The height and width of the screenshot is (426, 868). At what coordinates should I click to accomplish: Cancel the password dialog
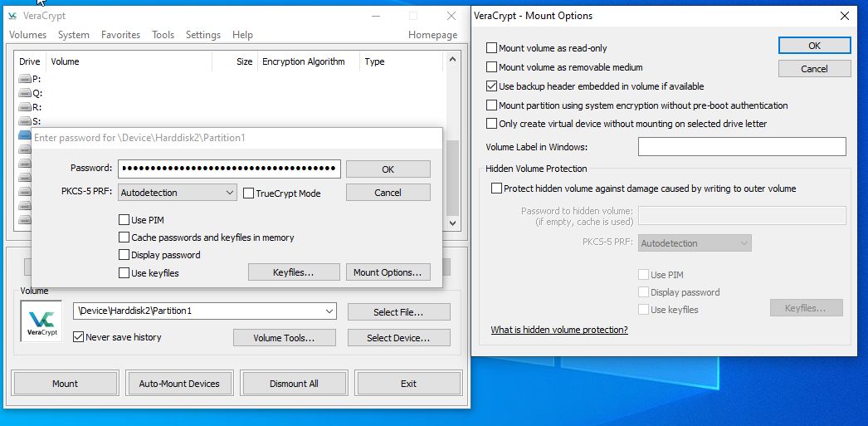388,192
